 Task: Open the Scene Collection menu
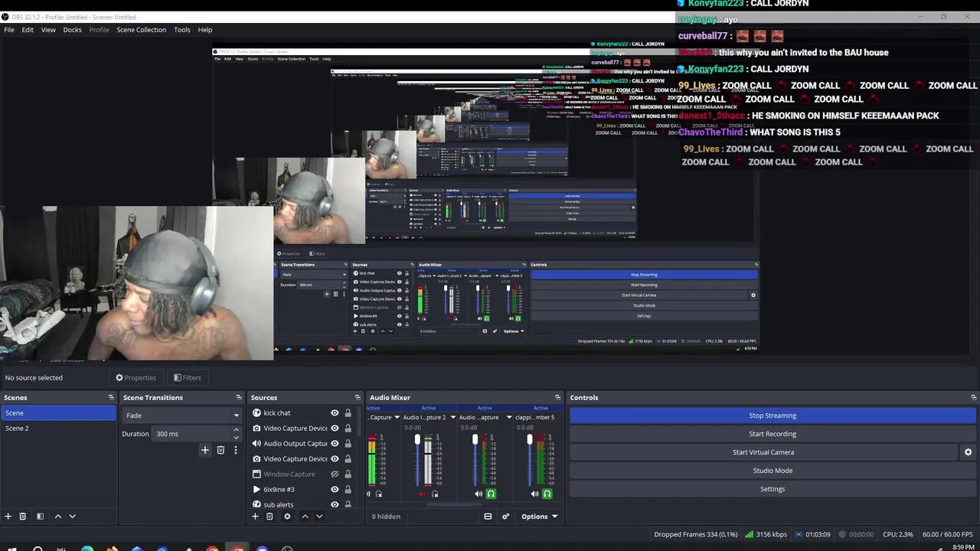pyautogui.click(x=141, y=30)
